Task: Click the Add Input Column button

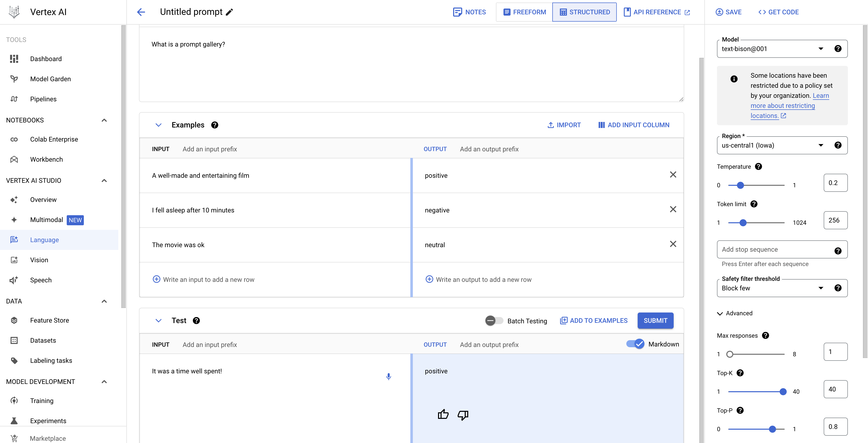Action: click(x=633, y=125)
